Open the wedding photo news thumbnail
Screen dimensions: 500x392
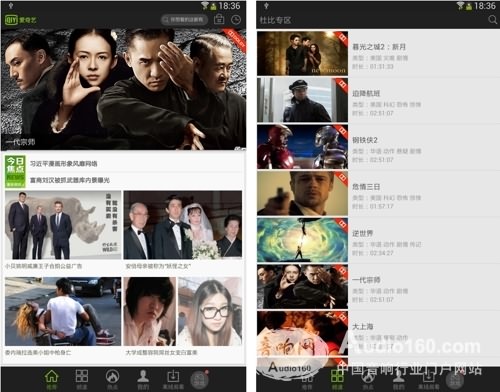tap(183, 225)
